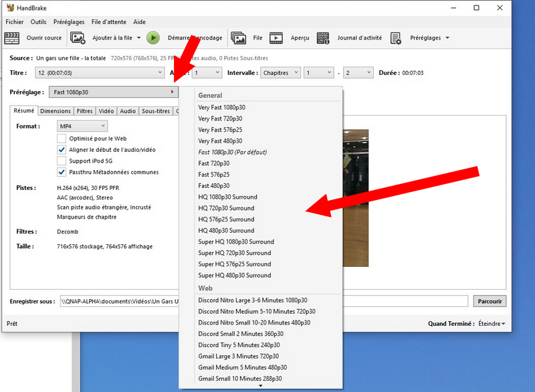The width and height of the screenshot is (535, 392).
Task: Click the Ajouter à la file icon
Action: coord(78,38)
